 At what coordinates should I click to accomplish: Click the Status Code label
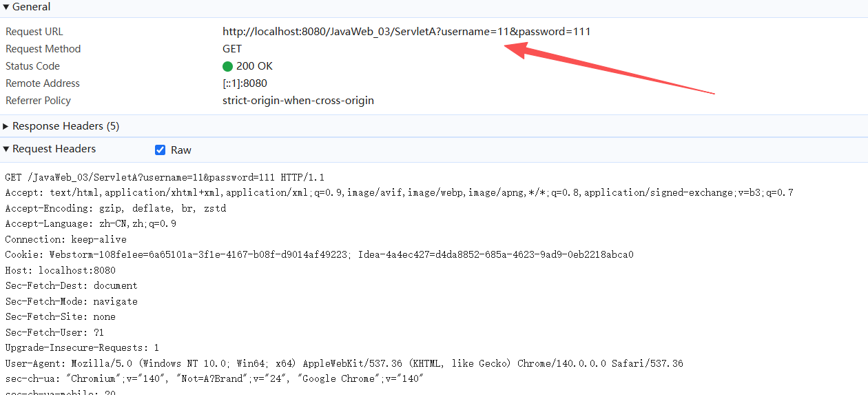[33, 66]
